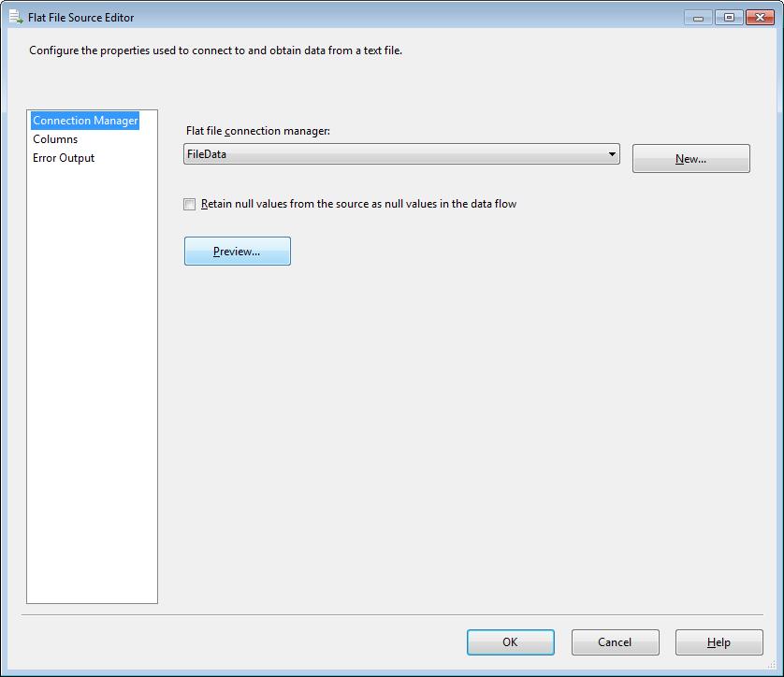Expand the flat file connection manager dropdown arrow
The image size is (784, 677).
click(612, 154)
